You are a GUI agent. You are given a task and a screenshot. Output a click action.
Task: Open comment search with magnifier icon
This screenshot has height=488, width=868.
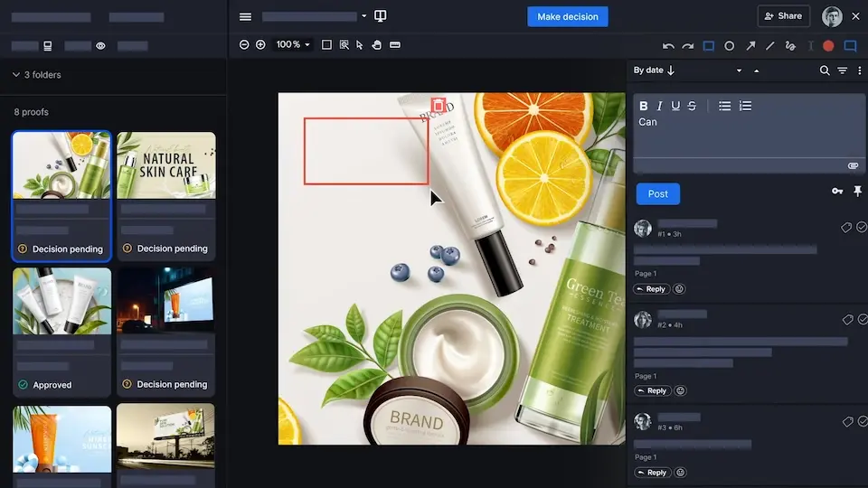(825, 70)
